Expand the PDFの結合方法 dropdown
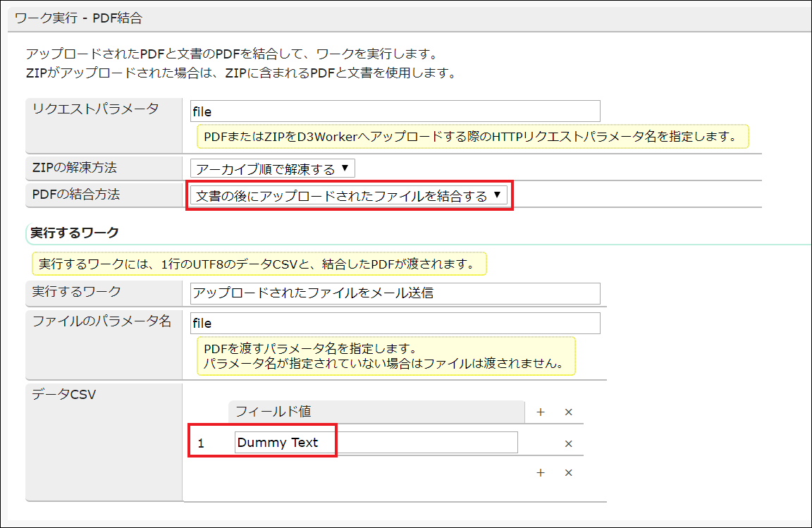 click(x=348, y=196)
